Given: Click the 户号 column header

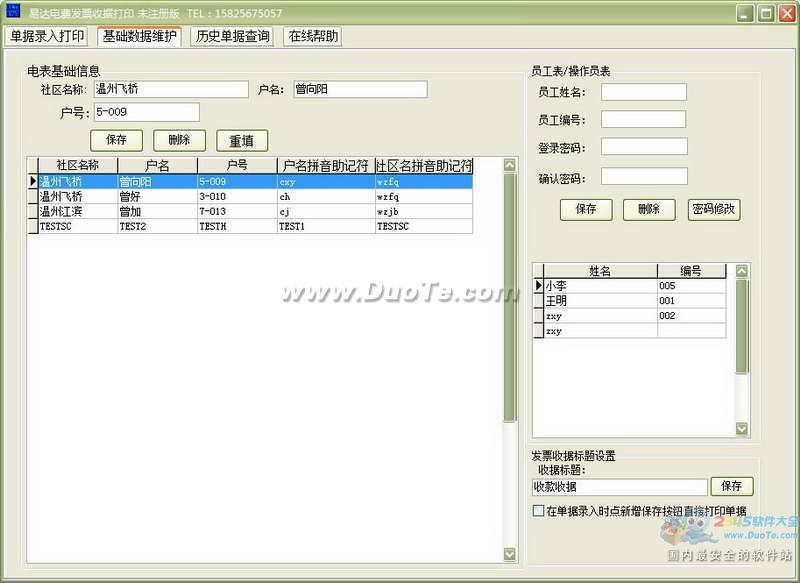Looking at the screenshot, I should point(237,165).
